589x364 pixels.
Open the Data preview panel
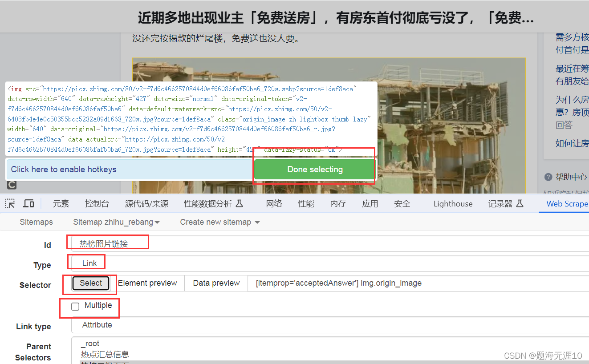(x=215, y=283)
